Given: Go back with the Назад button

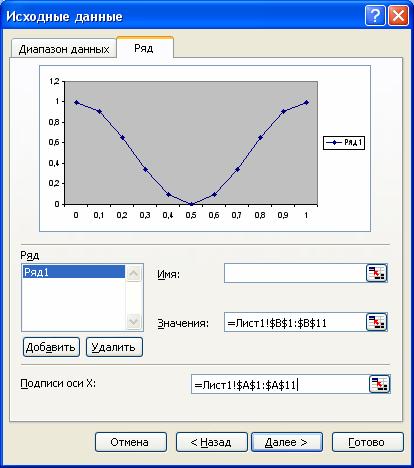Looking at the screenshot, I should point(211,442).
